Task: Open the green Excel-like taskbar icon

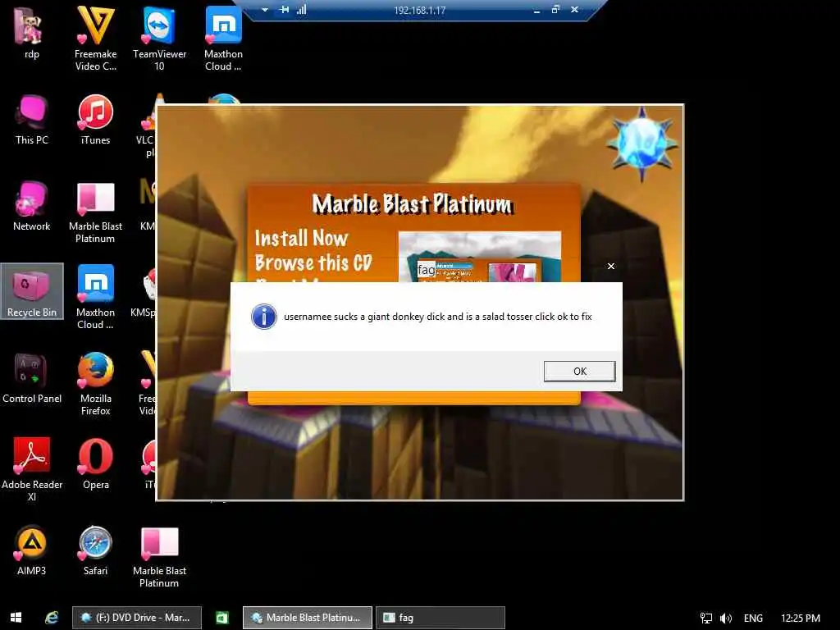Action: [221, 618]
